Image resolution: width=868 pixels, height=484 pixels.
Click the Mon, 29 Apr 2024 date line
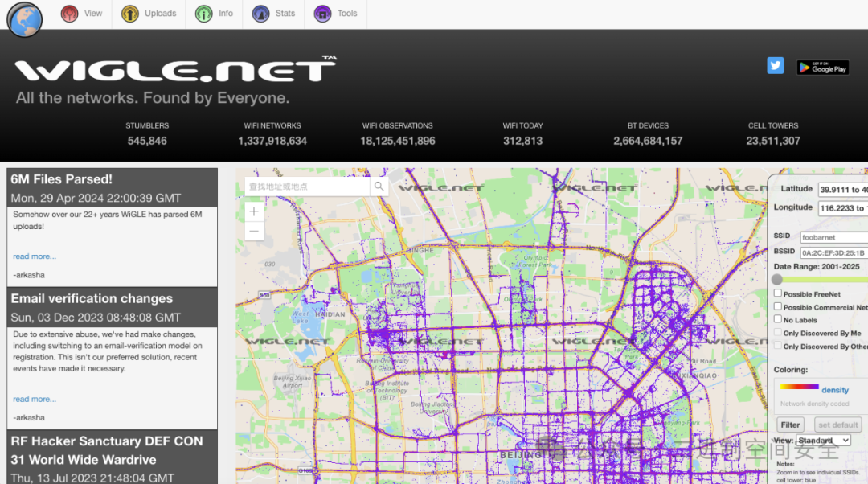(x=96, y=199)
